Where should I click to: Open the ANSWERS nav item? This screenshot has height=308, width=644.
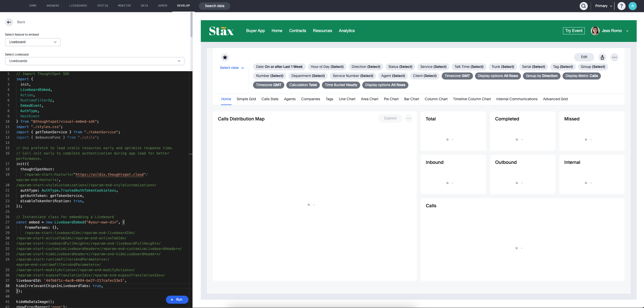[x=53, y=6]
